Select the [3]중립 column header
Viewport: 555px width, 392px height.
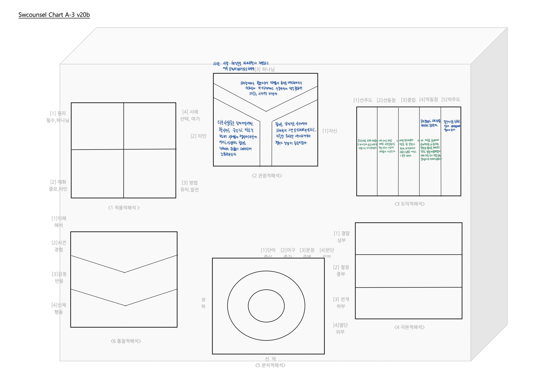pos(408,100)
